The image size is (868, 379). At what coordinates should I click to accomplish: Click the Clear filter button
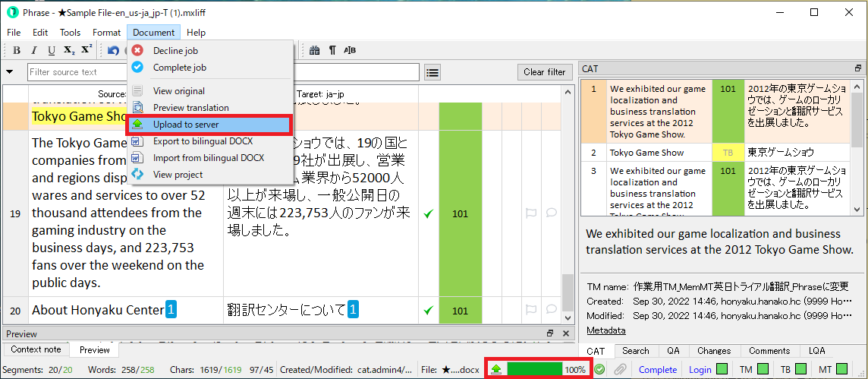pyautogui.click(x=545, y=72)
